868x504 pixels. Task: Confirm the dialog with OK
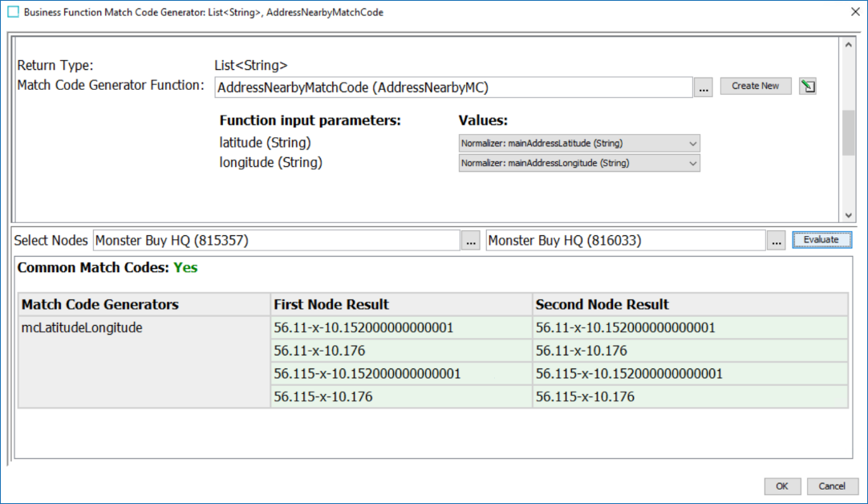coord(782,486)
